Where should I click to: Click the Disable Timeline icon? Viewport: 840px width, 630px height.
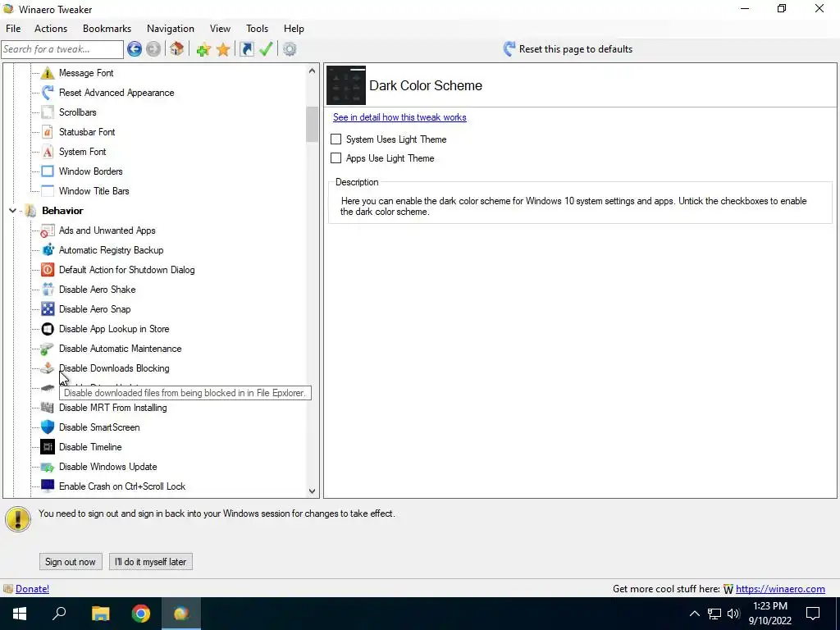[48, 447]
